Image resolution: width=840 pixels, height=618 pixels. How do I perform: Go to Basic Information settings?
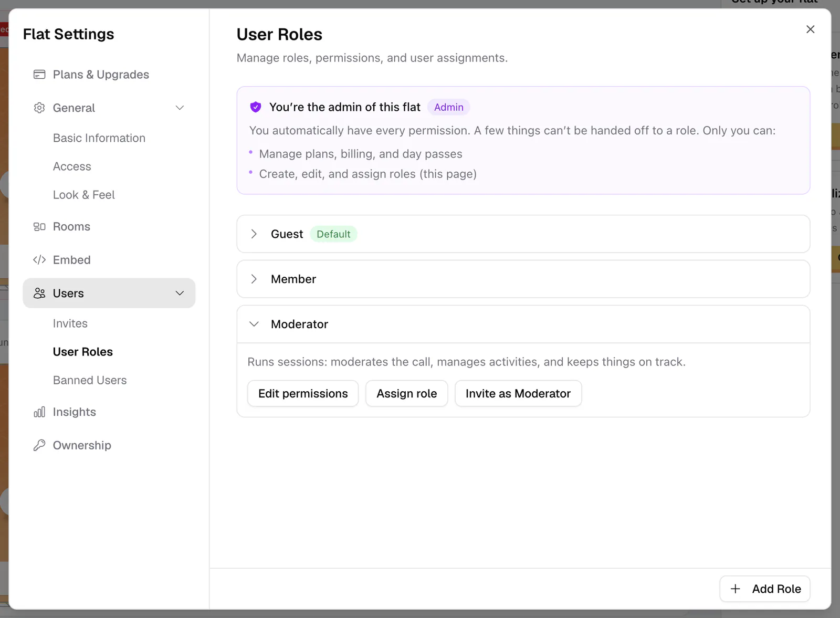coord(99,138)
